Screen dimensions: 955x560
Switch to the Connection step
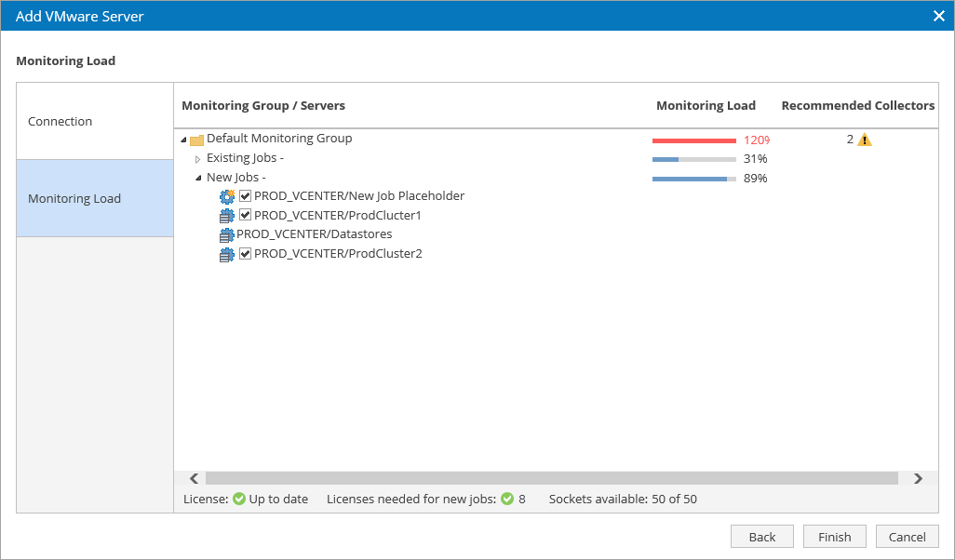[x=95, y=121]
